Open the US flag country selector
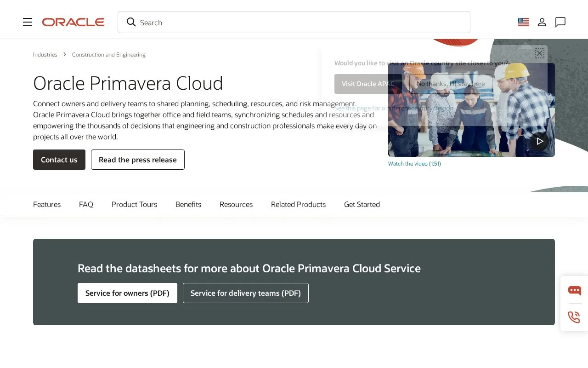Screen dimensions: 588x368 click(524, 22)
